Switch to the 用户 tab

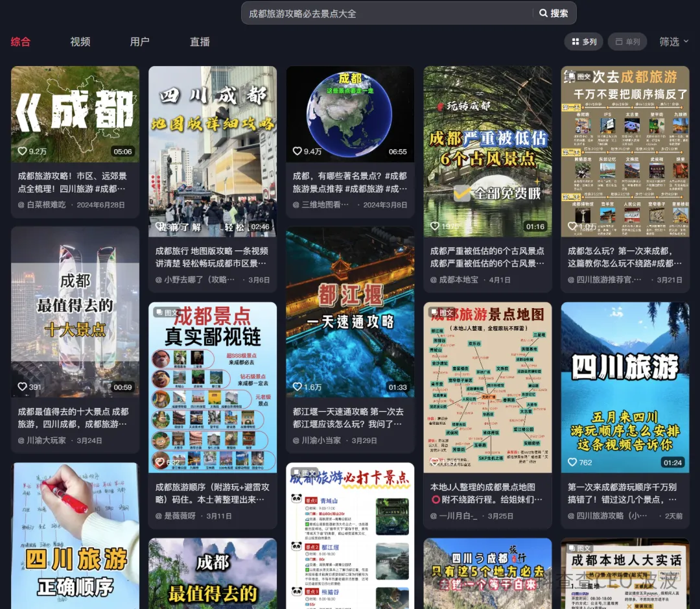140,42
